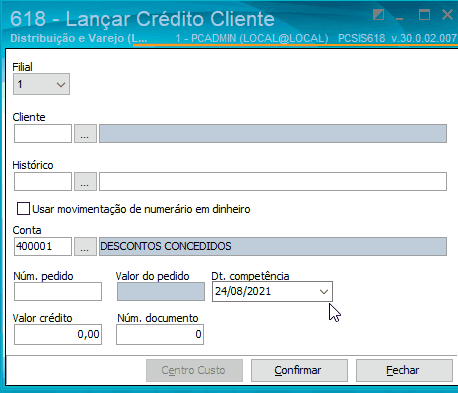Screen dimensions: 458x393
Task: Click the Cliente name display field
Action: [x=273, y=133]
